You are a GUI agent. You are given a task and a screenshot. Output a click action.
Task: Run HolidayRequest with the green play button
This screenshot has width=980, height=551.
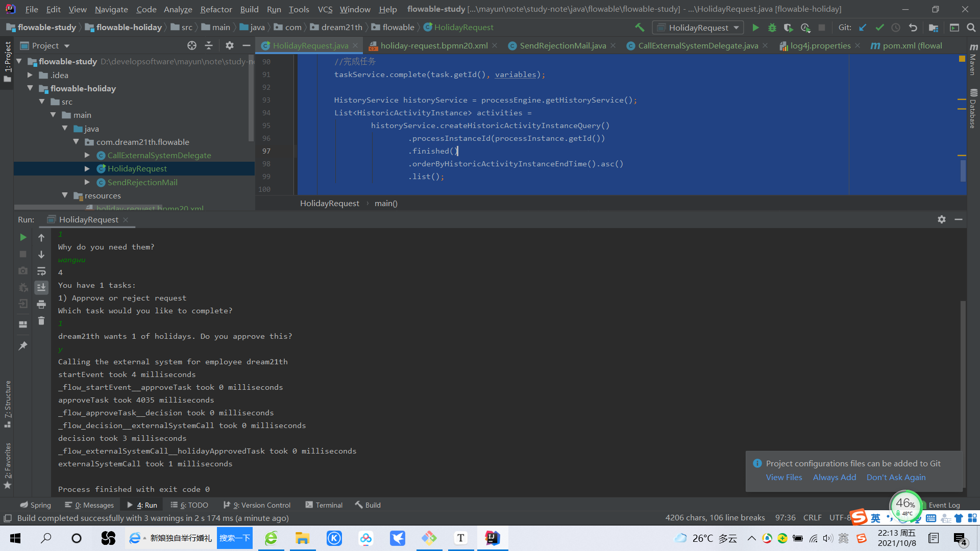pos(755,28)
